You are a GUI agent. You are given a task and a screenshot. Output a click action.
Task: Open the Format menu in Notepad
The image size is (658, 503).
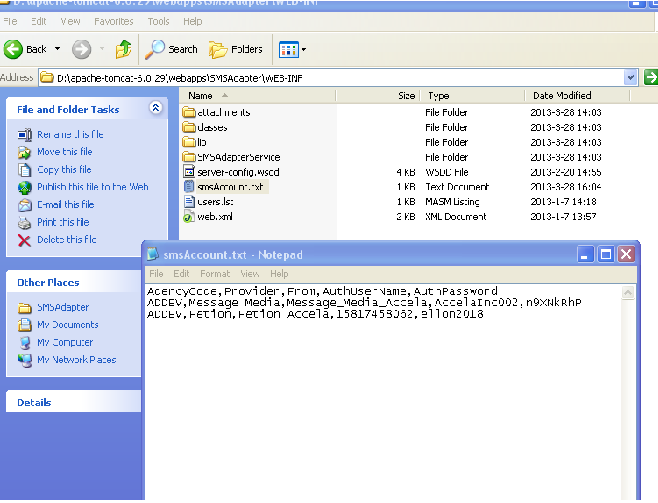[x=214, y=273]
